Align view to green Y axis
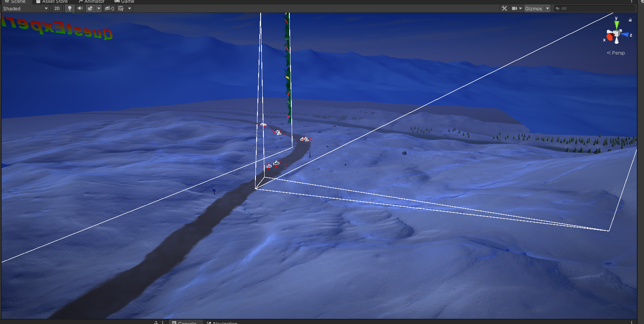The height and width of the screenshot is (324, 644). (x=617, y=25)
